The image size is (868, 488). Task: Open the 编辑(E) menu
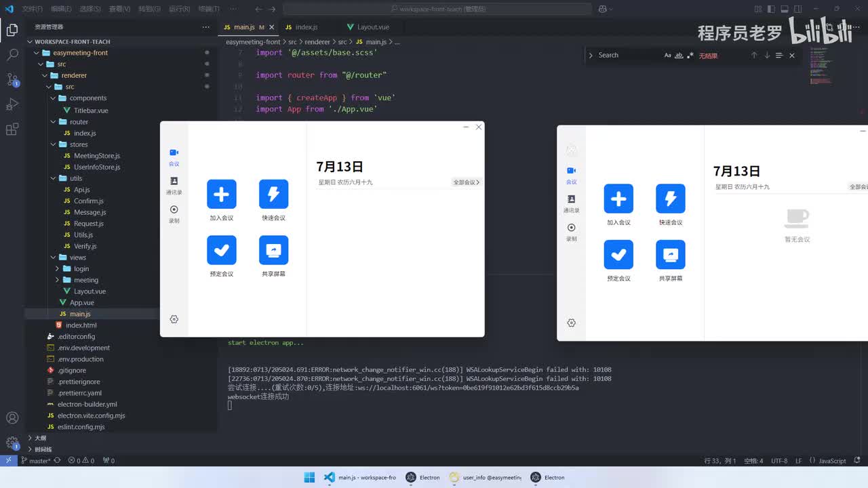[61, 9]
